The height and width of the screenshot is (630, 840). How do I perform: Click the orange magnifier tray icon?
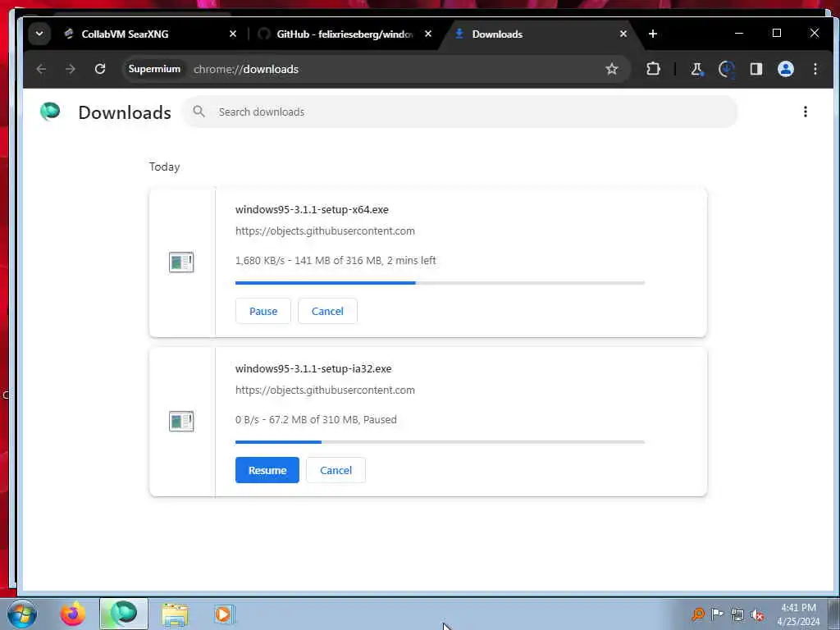(697, 614)
